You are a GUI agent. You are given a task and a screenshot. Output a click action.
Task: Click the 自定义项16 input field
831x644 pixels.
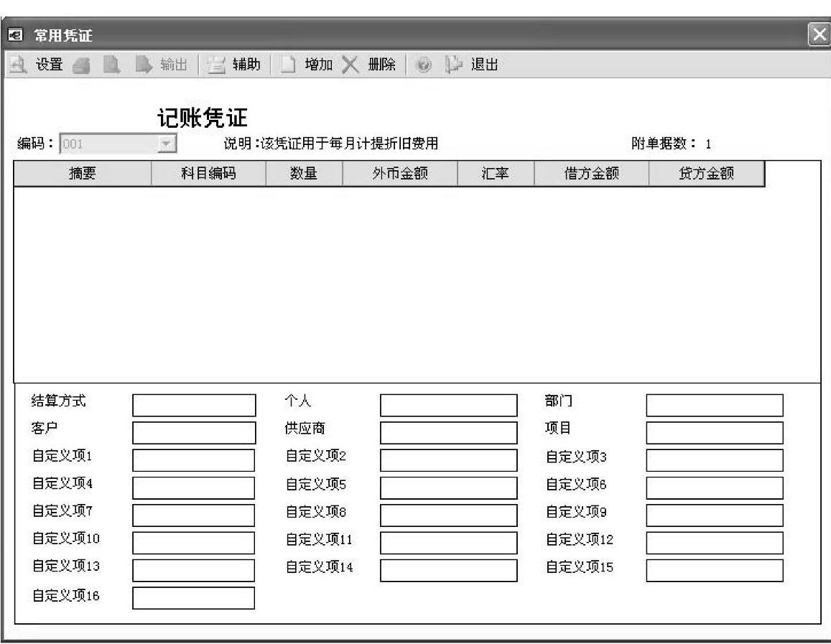[x=193, y=598]
